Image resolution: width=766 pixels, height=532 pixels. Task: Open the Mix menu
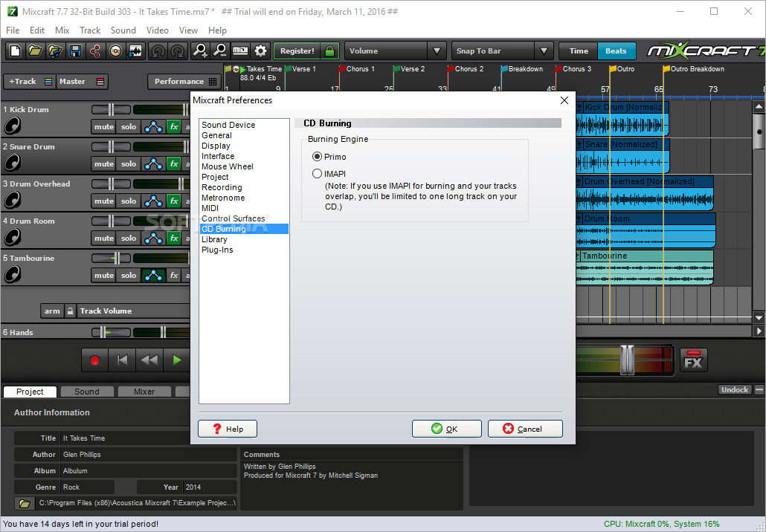pyautogui.click(x=62, y=30)
